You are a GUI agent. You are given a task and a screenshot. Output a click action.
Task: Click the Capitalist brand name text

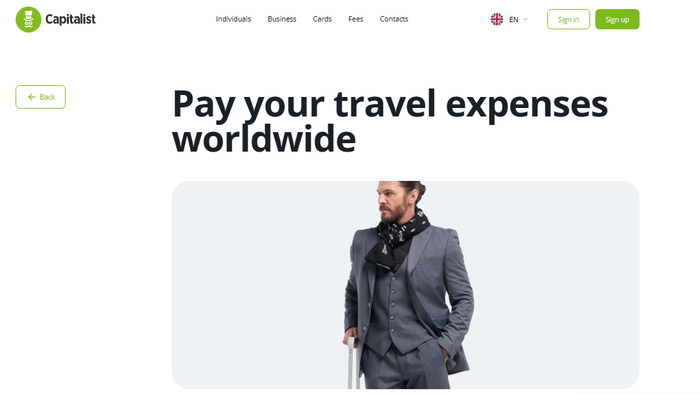[71, 19]
